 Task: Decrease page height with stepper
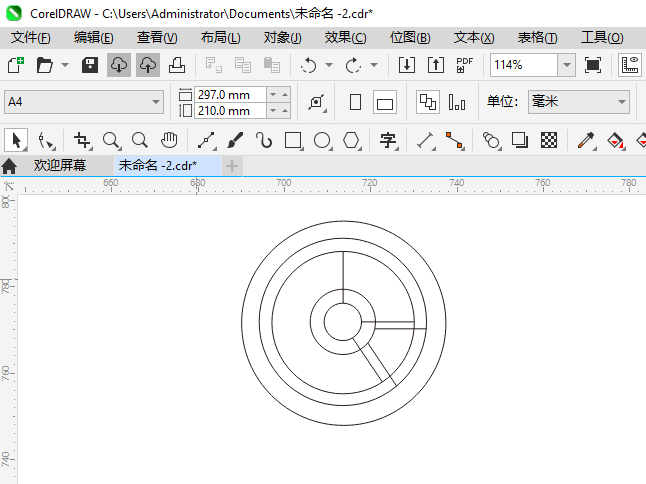(x=273, y=111)
